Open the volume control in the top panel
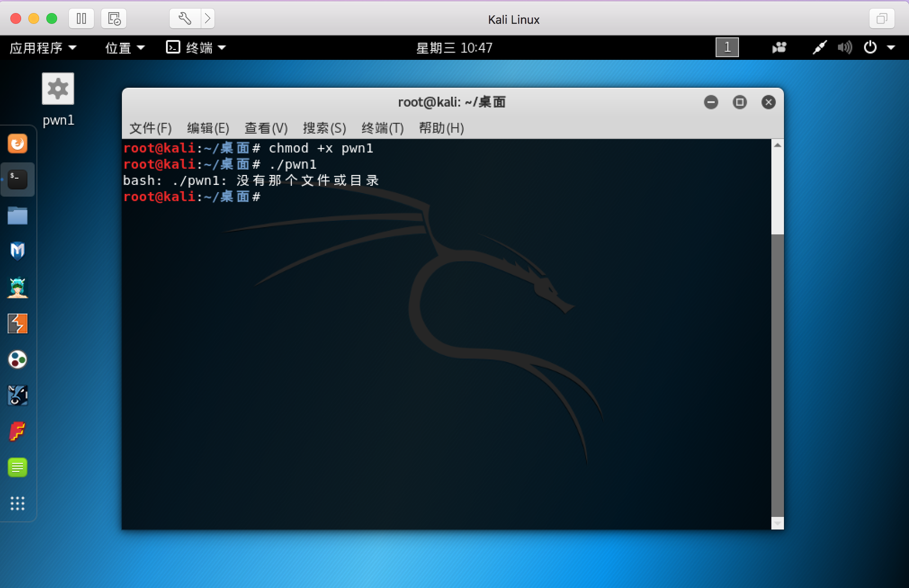The image size is (909, 588). (845, 47)
